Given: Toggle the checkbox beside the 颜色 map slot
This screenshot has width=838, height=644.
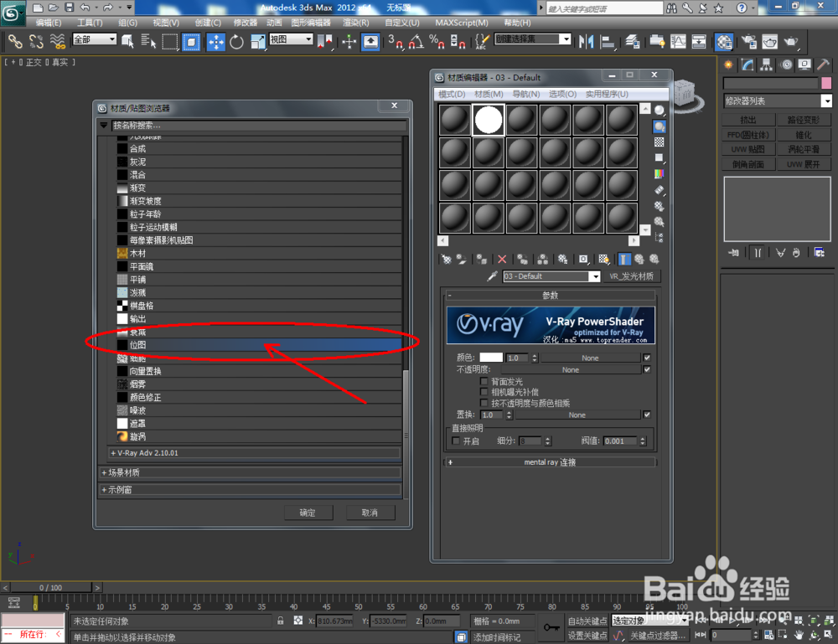Looking at the screenshot, I should tap(647, 358).
